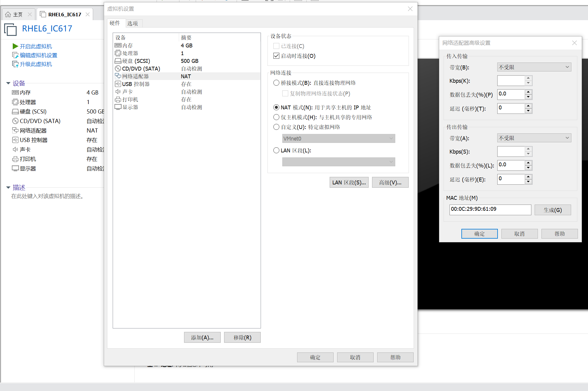Collapse the 设备 section in main window
588x391 pixels.
[x=8, y=83]
